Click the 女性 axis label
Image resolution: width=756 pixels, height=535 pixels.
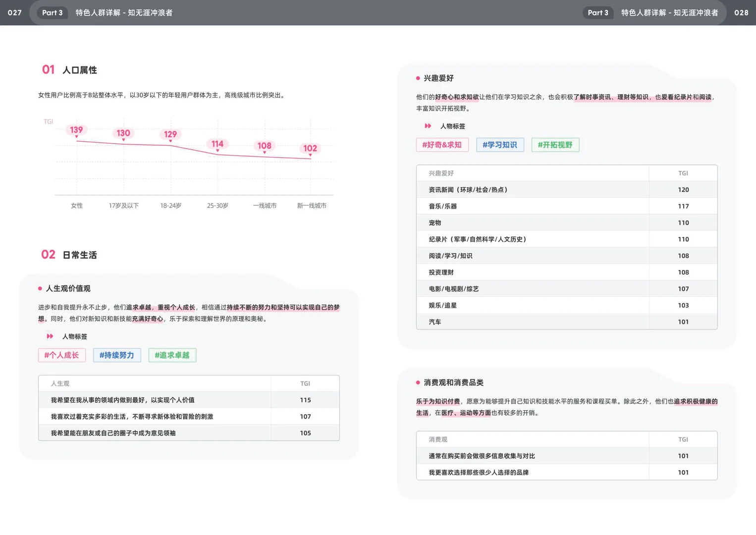point(77,206)
